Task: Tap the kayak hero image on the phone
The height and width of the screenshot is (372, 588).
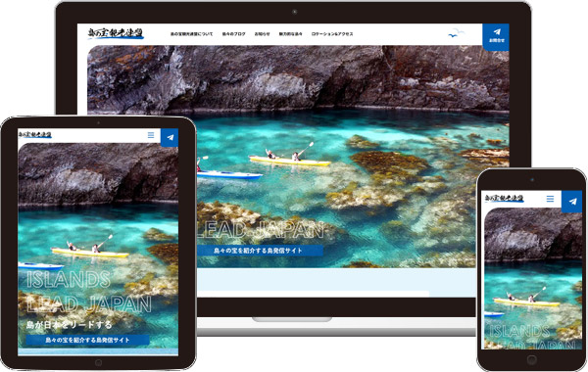Action: (x=533, y=278)
